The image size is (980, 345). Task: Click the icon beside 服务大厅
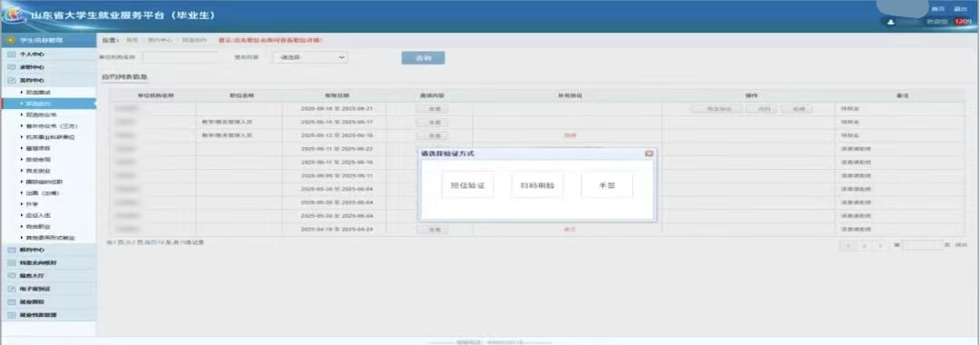[x=11, y=276]
